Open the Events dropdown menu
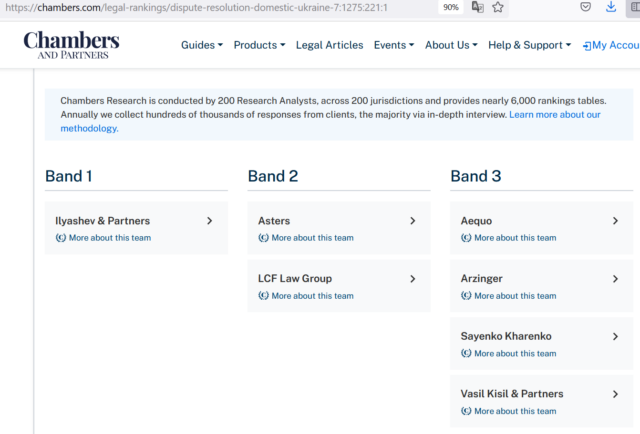 click(x=394, y=45)
